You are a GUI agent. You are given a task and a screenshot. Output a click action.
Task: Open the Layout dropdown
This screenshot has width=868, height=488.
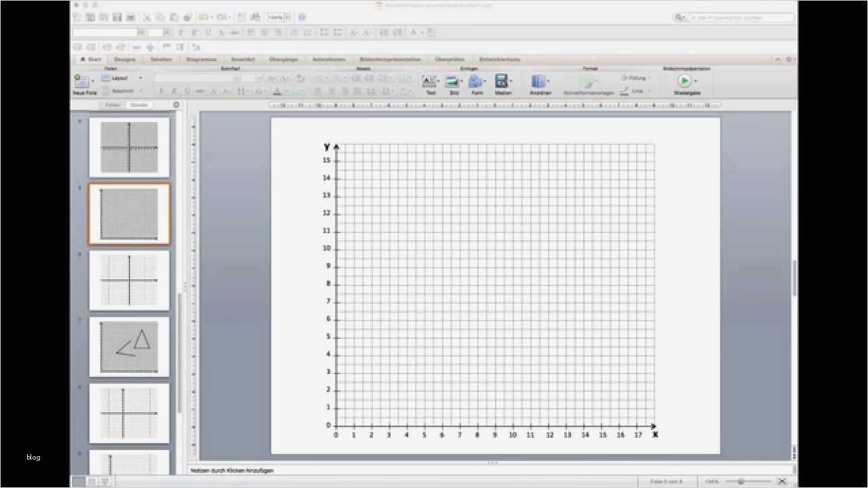[x=119, y=77]
